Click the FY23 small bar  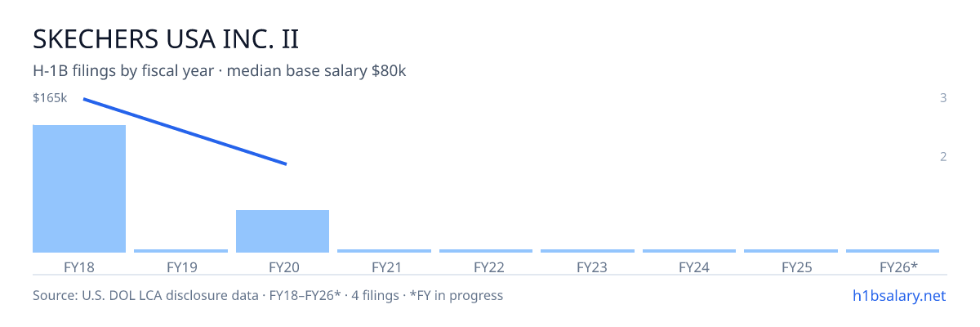[587, 251]
